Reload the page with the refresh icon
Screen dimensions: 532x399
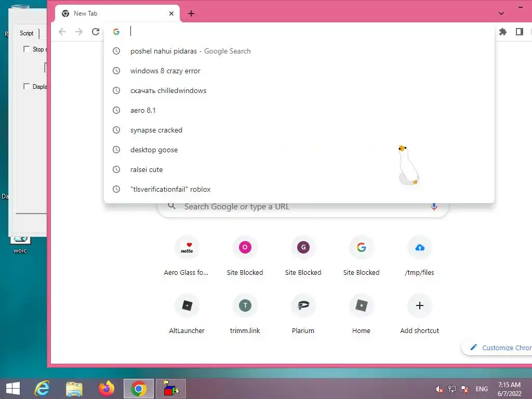pyautogui.click(x=96, y=32)
